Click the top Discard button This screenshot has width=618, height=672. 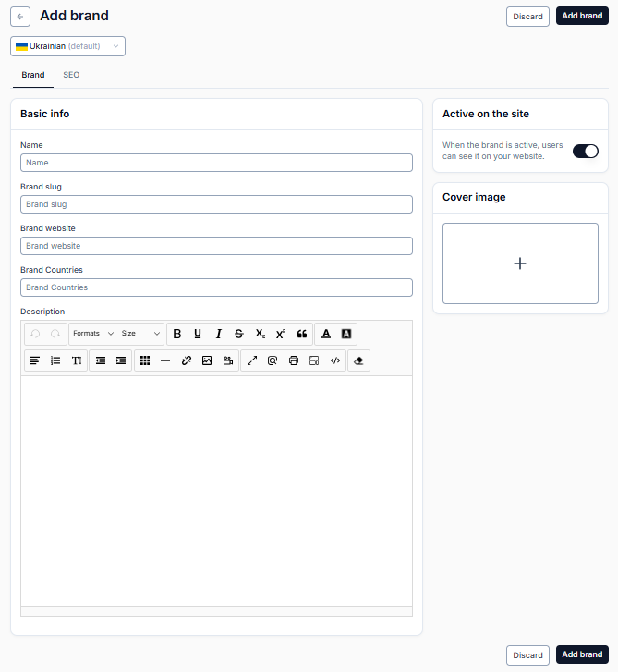[x=527, y=17]
